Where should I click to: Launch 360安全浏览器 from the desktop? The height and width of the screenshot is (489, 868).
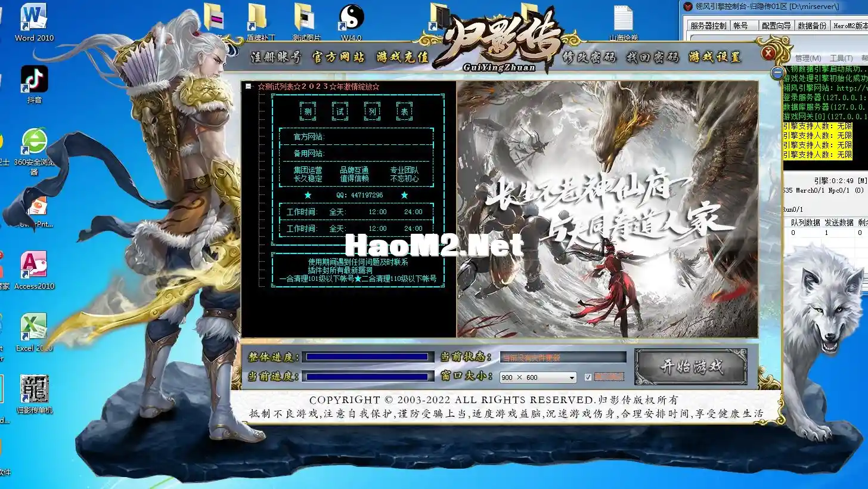click(x=34, y=151)
